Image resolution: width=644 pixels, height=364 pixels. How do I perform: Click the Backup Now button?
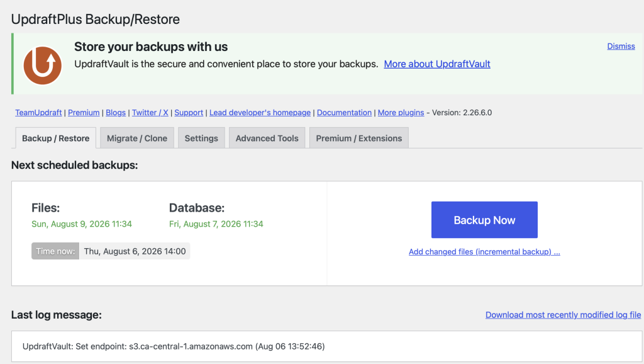(484, 220)
